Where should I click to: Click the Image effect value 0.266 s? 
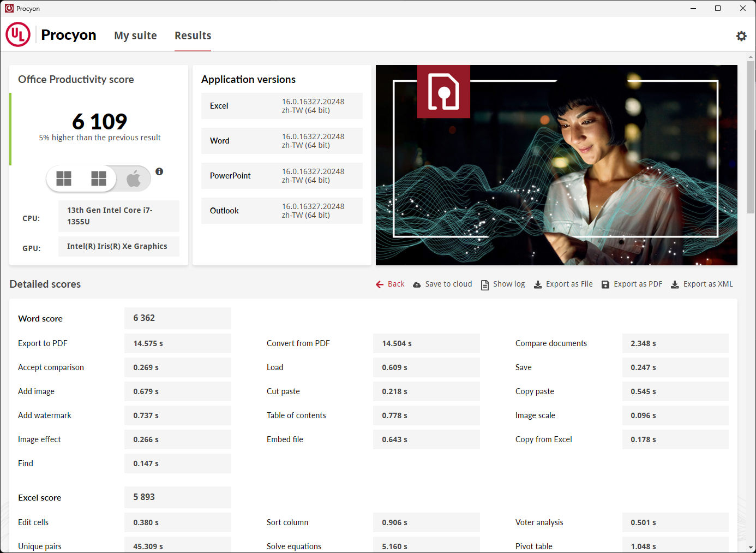(x=178, y=439)
